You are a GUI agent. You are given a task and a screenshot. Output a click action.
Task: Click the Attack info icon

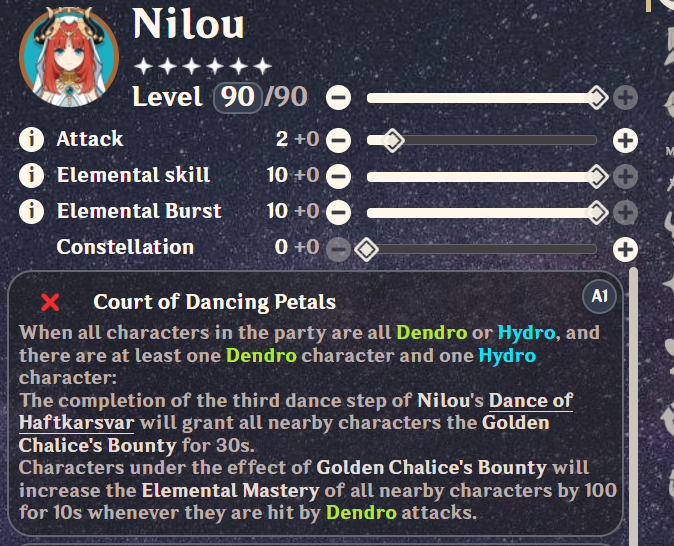coord(32,140)
